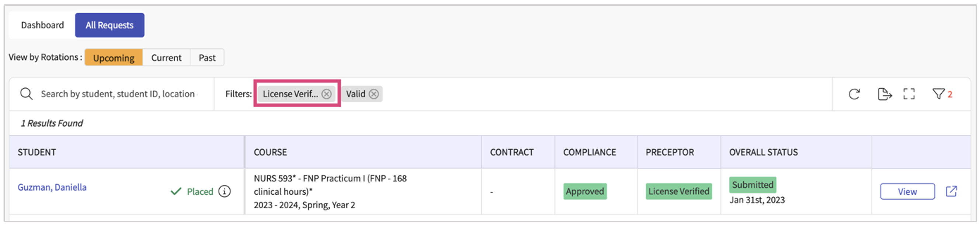
Task: Click the search magnifier icon
Action: 26,94
